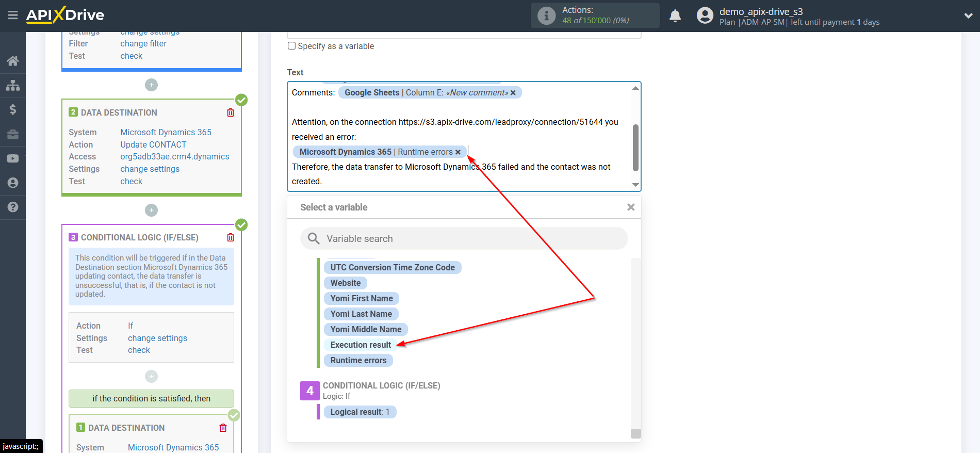Click the demo_apix-drive_s3 account name
980x453 pixels.
(761, 11)
